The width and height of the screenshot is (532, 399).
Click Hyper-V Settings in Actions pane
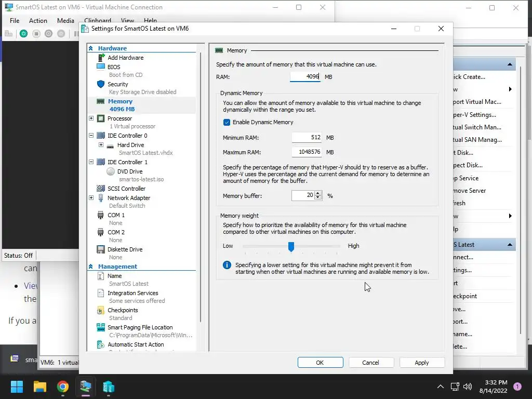pos(475,115)
